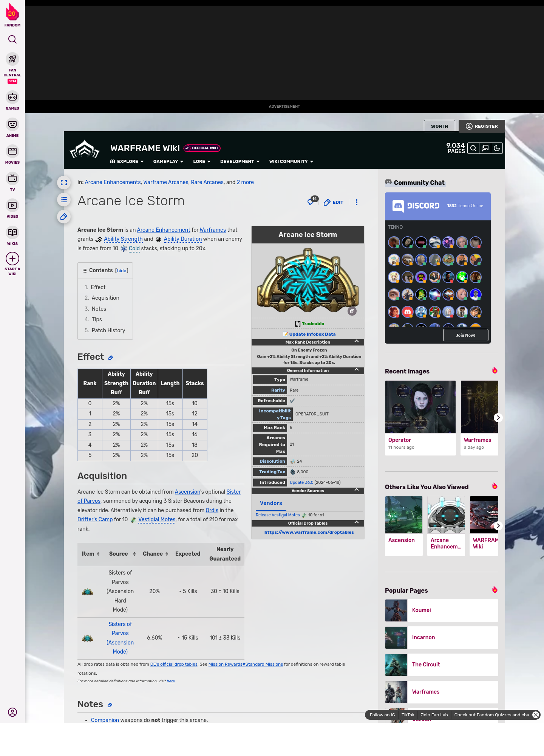Open the user profile icon in sidebar
Image resolution: width=544 pixels, height=756 pixels.
coord(12,712)
